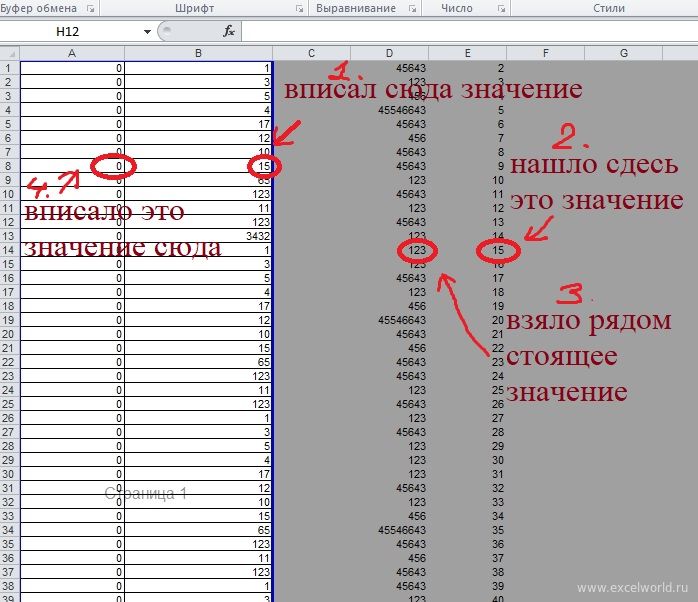Click cell A2 containing 0
The width and height of the screenshot is (698, 602).
pos(72,82)
